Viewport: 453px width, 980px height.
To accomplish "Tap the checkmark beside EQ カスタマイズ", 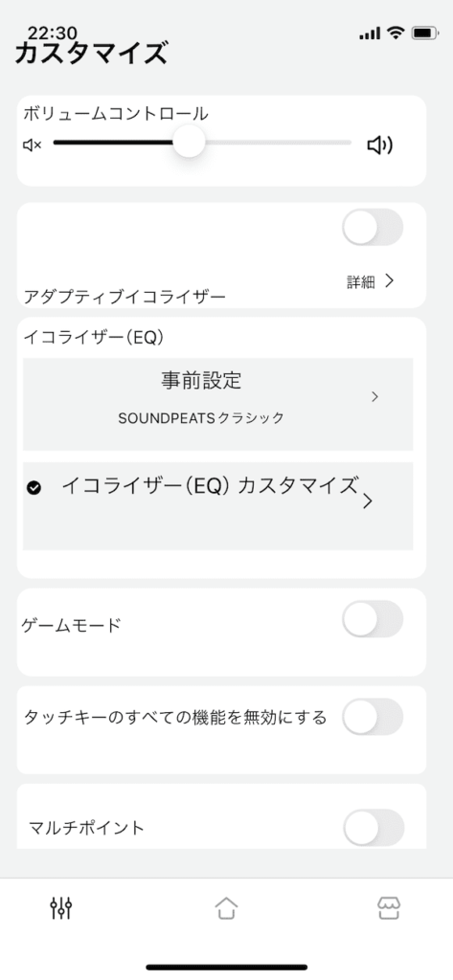I will (x=34, y=488).
